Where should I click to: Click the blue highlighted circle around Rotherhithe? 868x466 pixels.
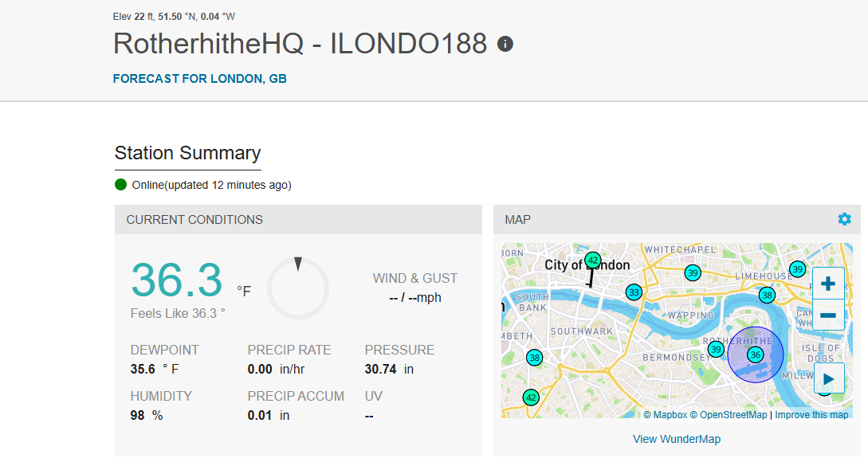click(x=755, y=354)
